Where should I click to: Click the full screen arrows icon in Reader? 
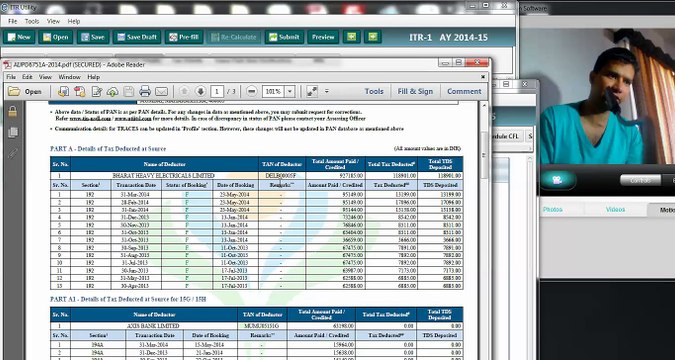(x=312, y=91)
